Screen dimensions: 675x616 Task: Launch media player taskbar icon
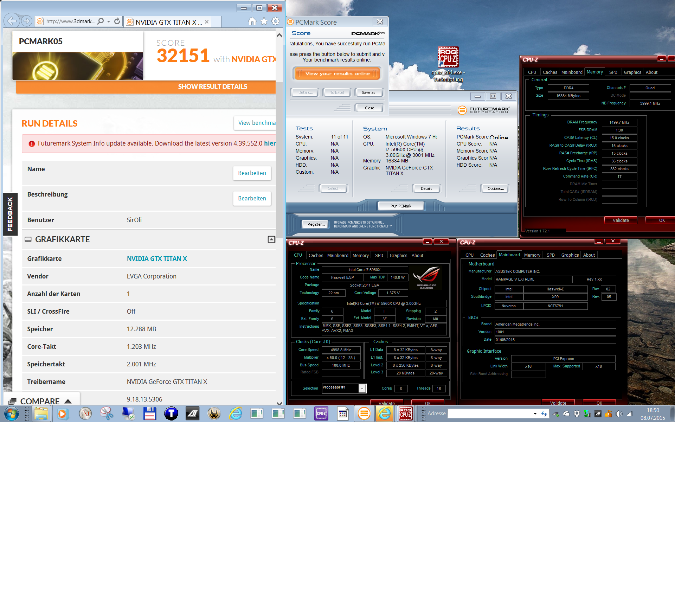[x=63, y=413]
